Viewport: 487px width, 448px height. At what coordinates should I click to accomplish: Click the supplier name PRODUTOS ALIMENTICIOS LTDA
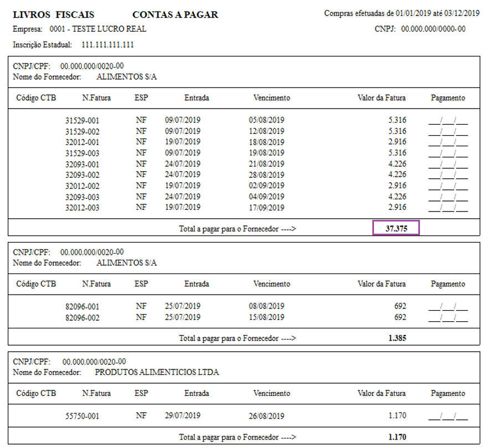click(x=157, y=372)
